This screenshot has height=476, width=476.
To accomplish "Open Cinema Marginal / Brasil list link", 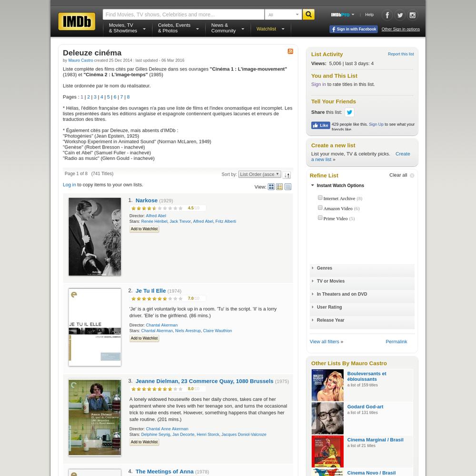I will click(375, 440).
